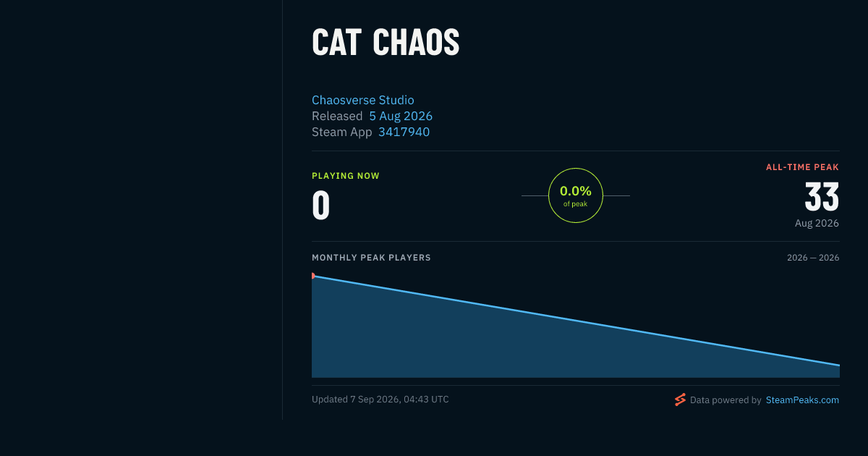Click the Updated 7 Sep 2026 timestamp
The height and width of the screenshot is (456, 868).
tap(380, 400)
